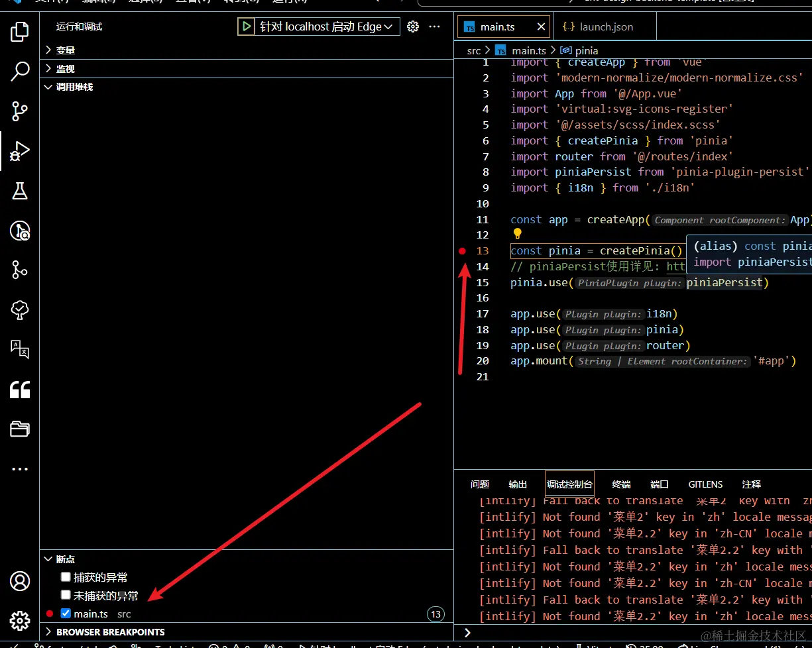
Task: Collapse the 断点 section
Action: pos(247,559)
